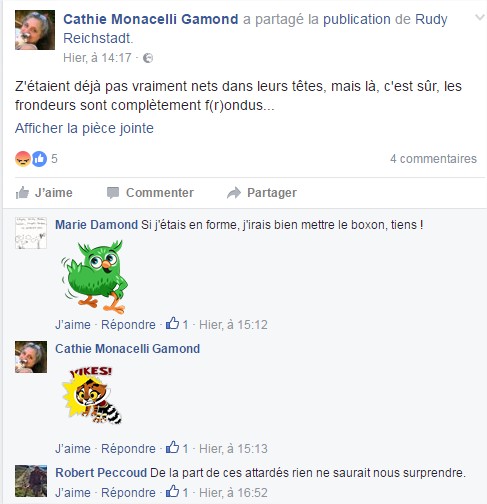The height and width of the screenshot is (504, 487).
Task: Open the post options chevron menu
Action: click(479, 17)
